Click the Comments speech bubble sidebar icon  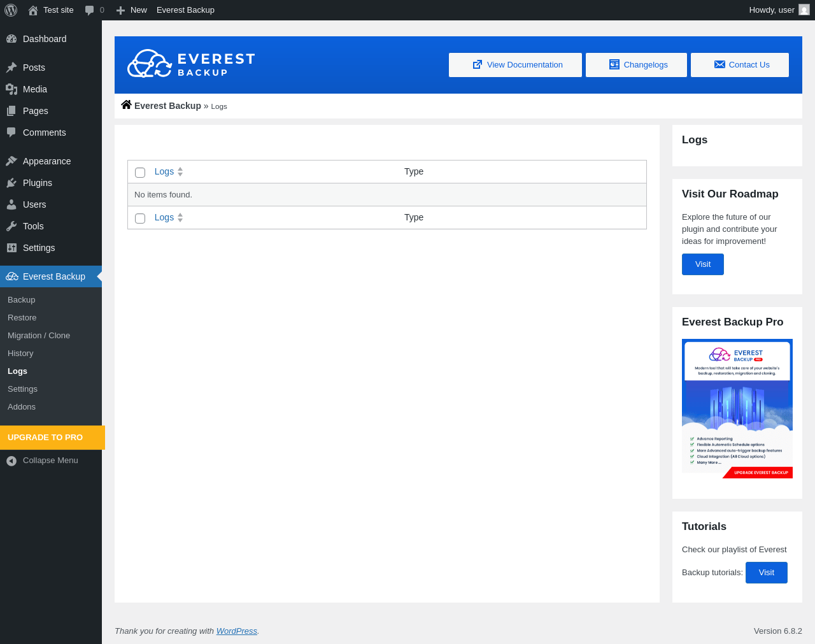tap(11, 132)
